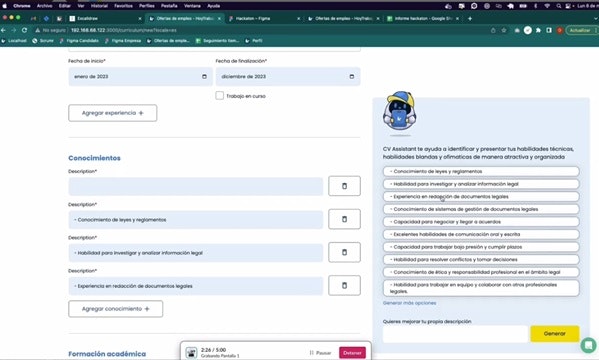Open the calendar picker for Fecha de inicio
The height and width of the screenshot is (360, 599).
point(204,76)
